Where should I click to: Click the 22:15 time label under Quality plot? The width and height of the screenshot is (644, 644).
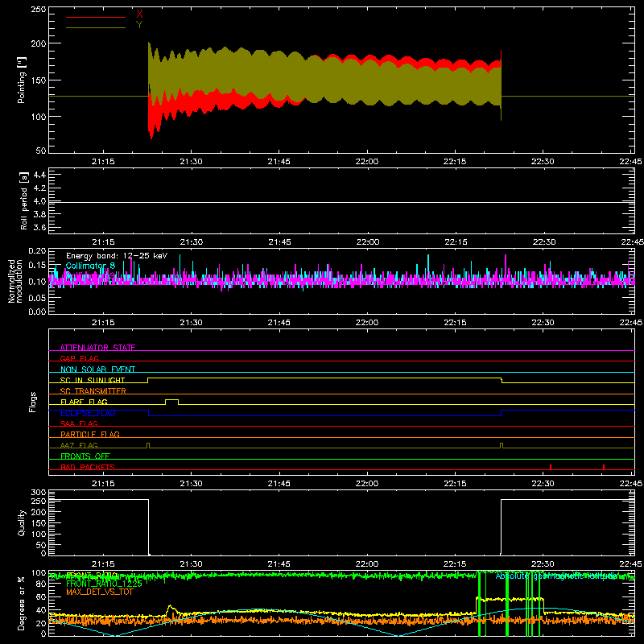[x=455, y=564]
